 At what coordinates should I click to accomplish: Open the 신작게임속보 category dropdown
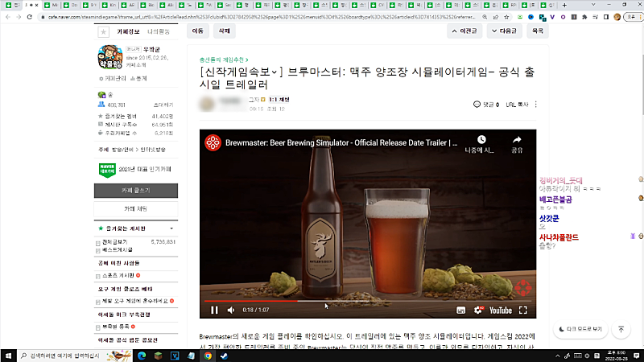[275, 72]
